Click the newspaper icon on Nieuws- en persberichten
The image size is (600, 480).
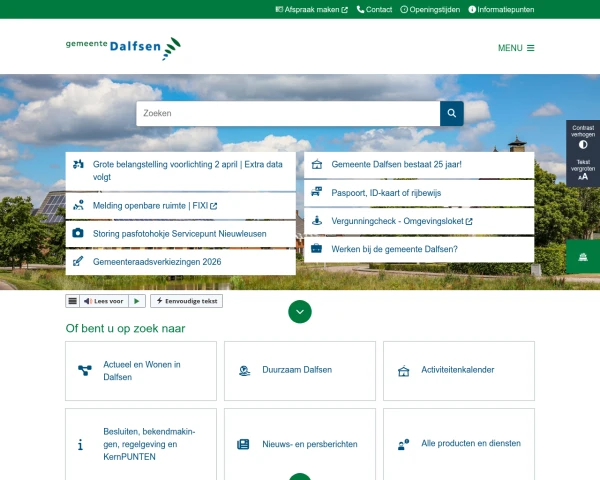tap(243, 444)
